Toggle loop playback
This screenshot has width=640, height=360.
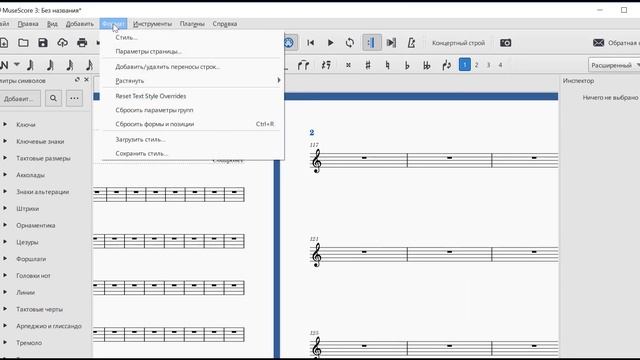pos(350,42)
